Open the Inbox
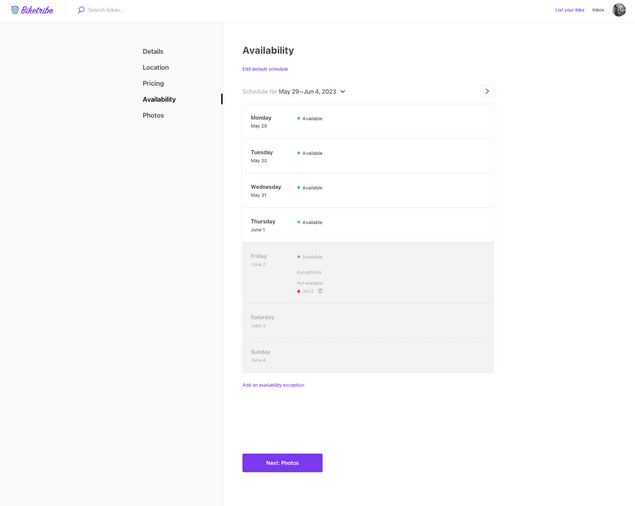The width and height of the screenshot is (635, 506). [598, 10]
